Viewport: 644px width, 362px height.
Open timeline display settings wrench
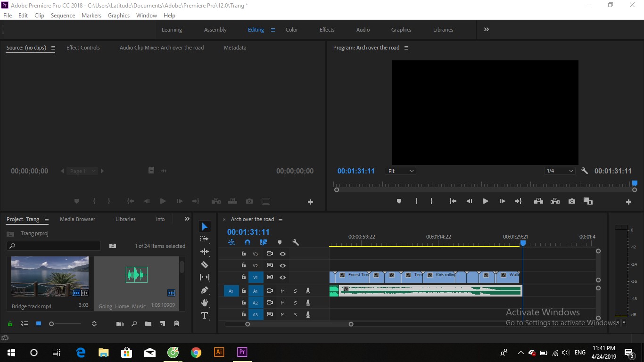(296, 242)
